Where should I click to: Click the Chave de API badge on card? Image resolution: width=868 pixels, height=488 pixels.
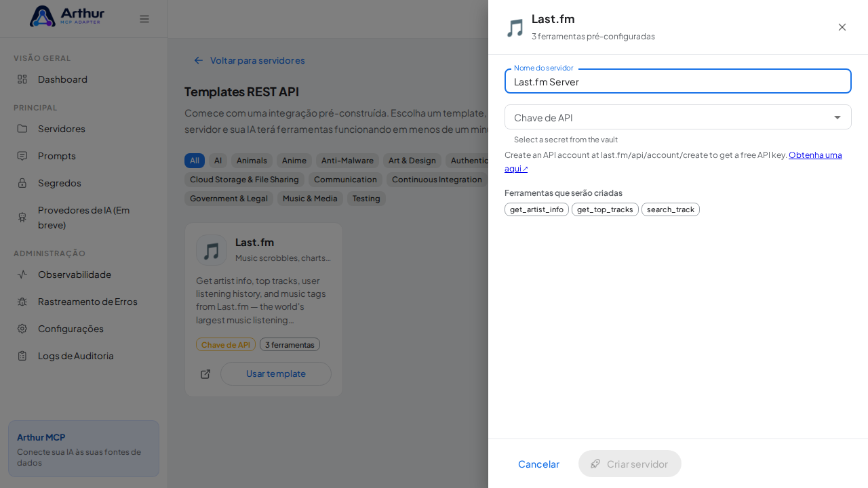pos(226,344)
